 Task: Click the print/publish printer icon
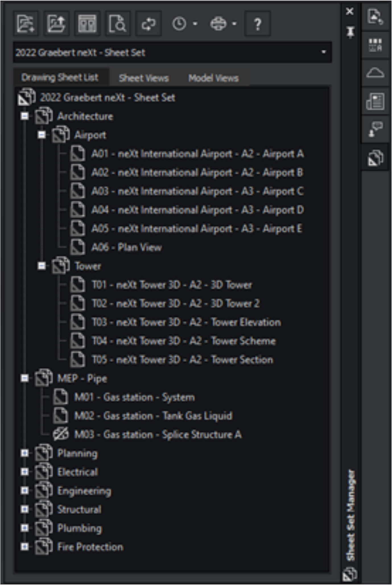[218, 24]
